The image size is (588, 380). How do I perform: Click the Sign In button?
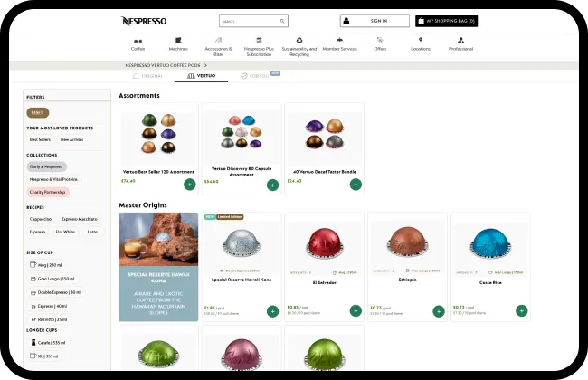pos(375,21)
